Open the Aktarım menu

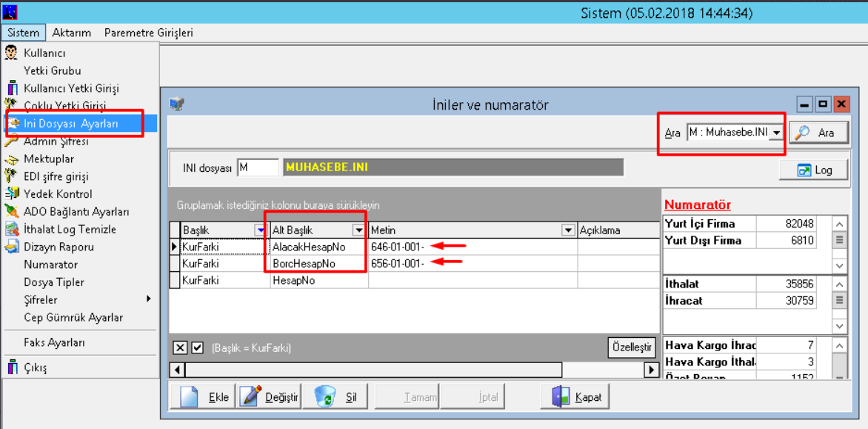(71, 33)
